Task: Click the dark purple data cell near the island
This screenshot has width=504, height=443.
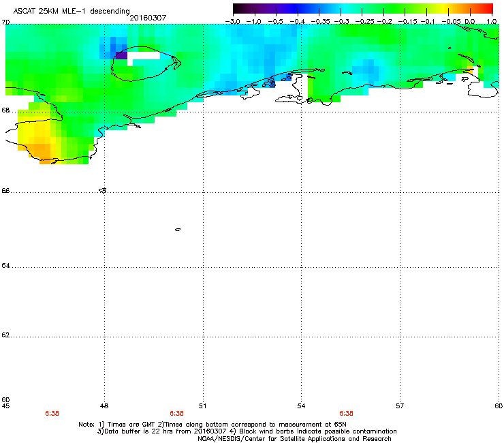Action: pyautogui.click(x=121, y=55)
